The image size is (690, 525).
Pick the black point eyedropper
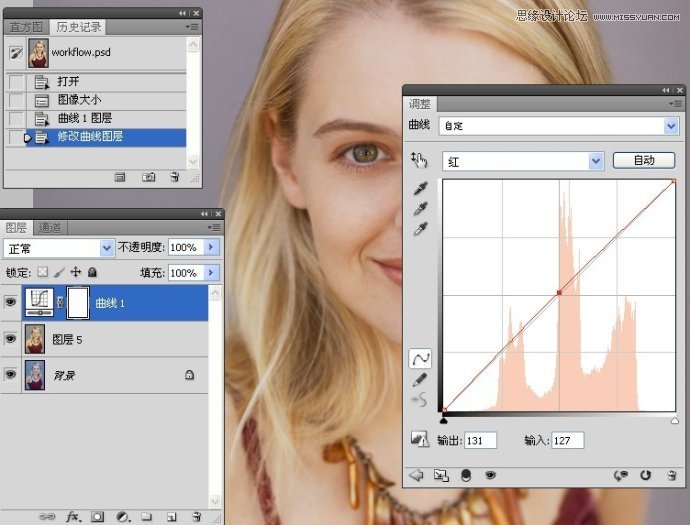pos(420,188)
